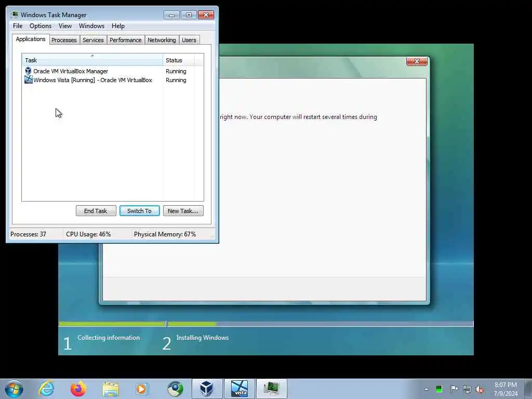Show hidden tray icons arrow
532x399 pixels.
pos(426,389)
